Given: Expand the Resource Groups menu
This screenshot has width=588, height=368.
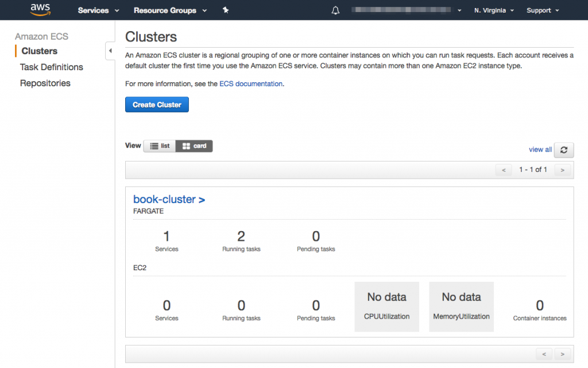Looking at the screenshot, I should [x=170, y=10].
